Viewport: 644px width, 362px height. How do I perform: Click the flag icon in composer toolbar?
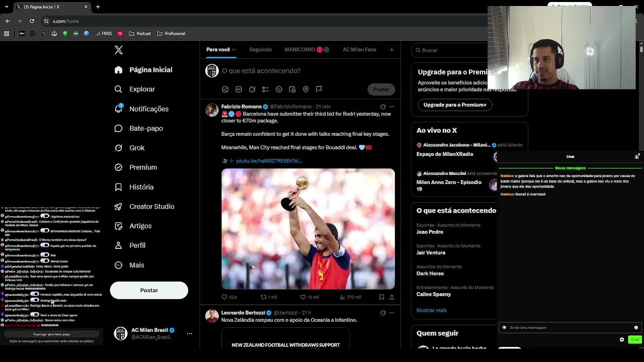[x=319, y=89]
